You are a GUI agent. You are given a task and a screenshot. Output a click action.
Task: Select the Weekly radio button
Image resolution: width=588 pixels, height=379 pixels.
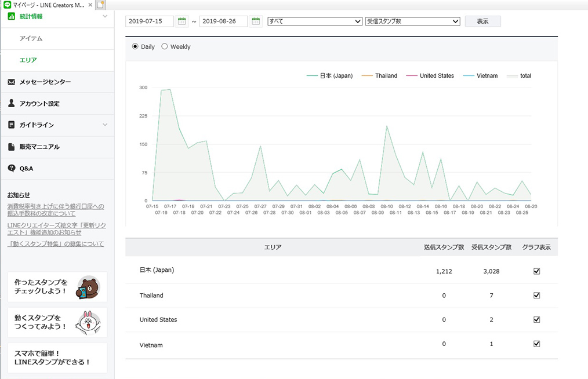coord(165,46)
